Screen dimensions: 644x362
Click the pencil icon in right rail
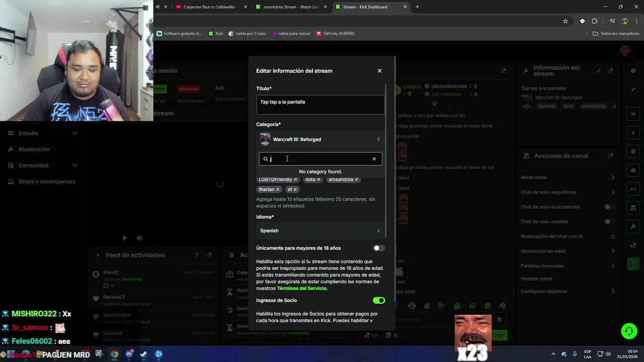633,89
